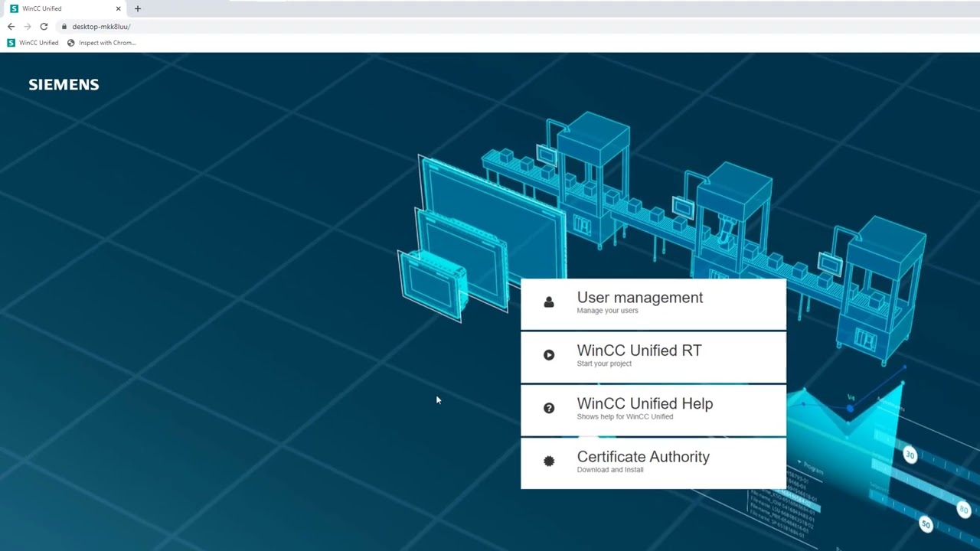This screenshot has height=551, width=980.
Task: Click the WinCC Unified tab favicon
Action: pos(14,8)
